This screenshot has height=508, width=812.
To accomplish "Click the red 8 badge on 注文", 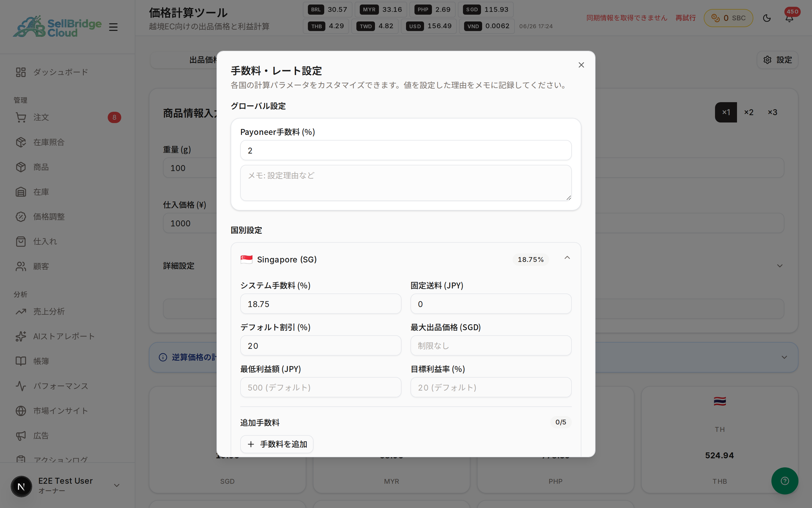I will [x=114, y=117].
